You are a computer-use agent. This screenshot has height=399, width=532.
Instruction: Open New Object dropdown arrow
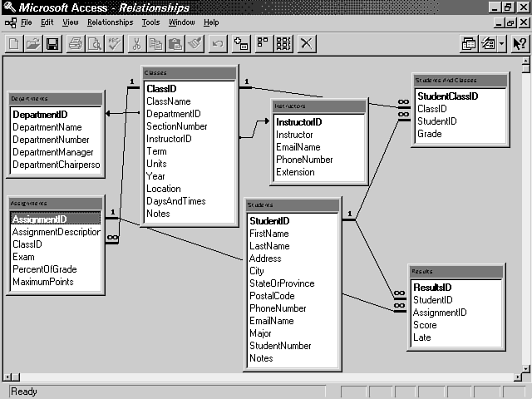(502, 43)
